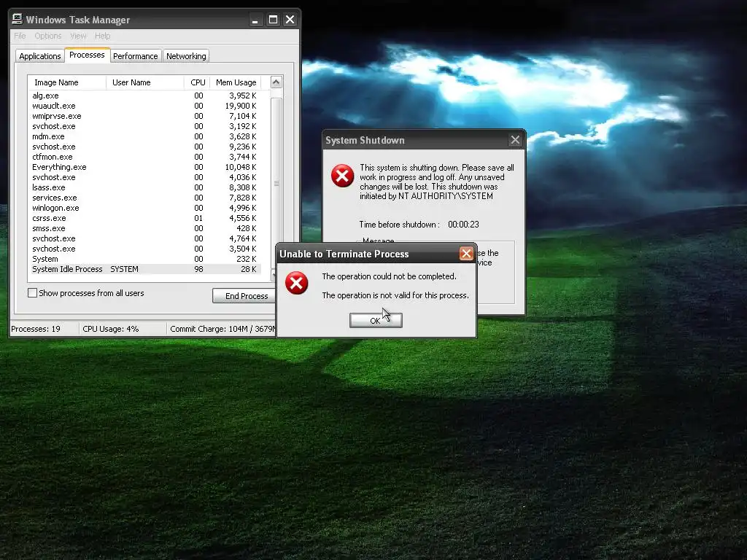
Task: Click OK in the error dialog
Action: coord(376,321)
